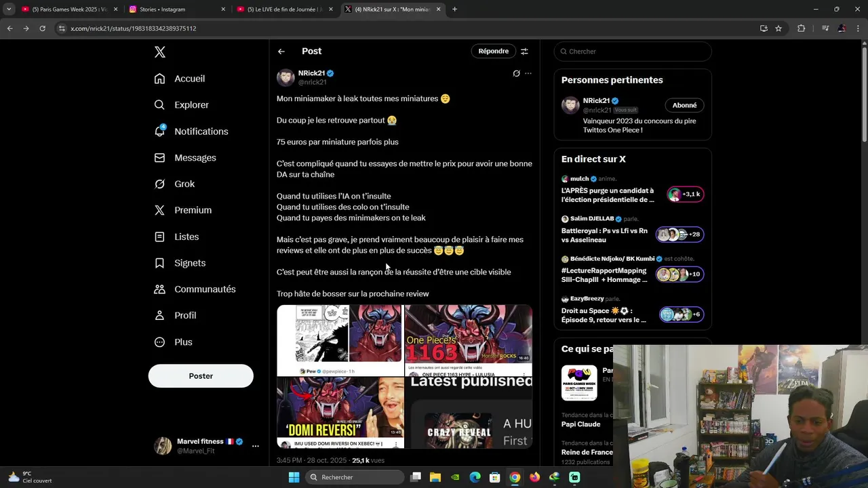The height and width of the screenshot is (488, 868).
Task: Open the media controls icon
Action: tap(825, 28)
